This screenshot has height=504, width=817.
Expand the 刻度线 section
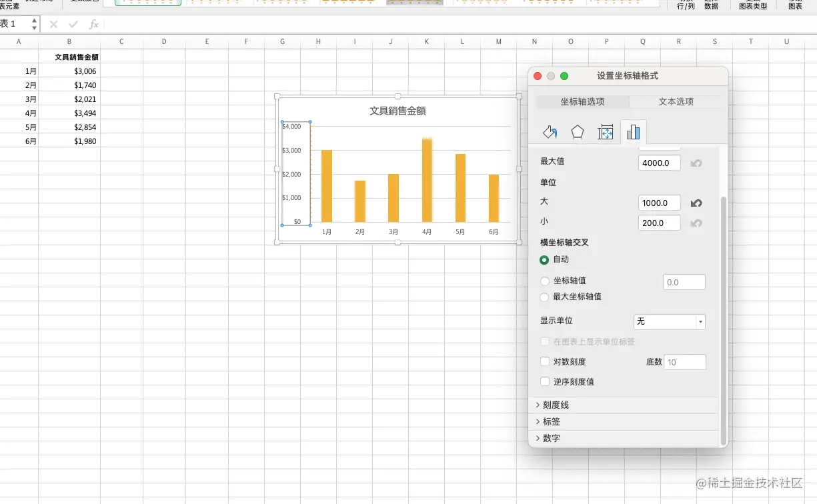[624, 405]
